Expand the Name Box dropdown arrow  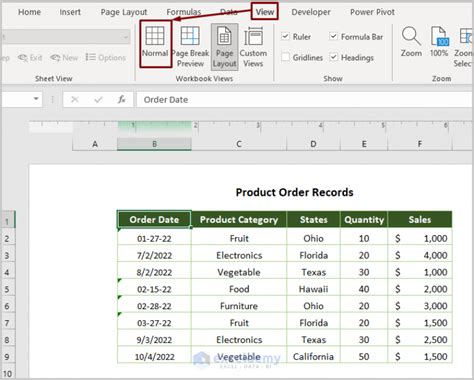(36, 99)
